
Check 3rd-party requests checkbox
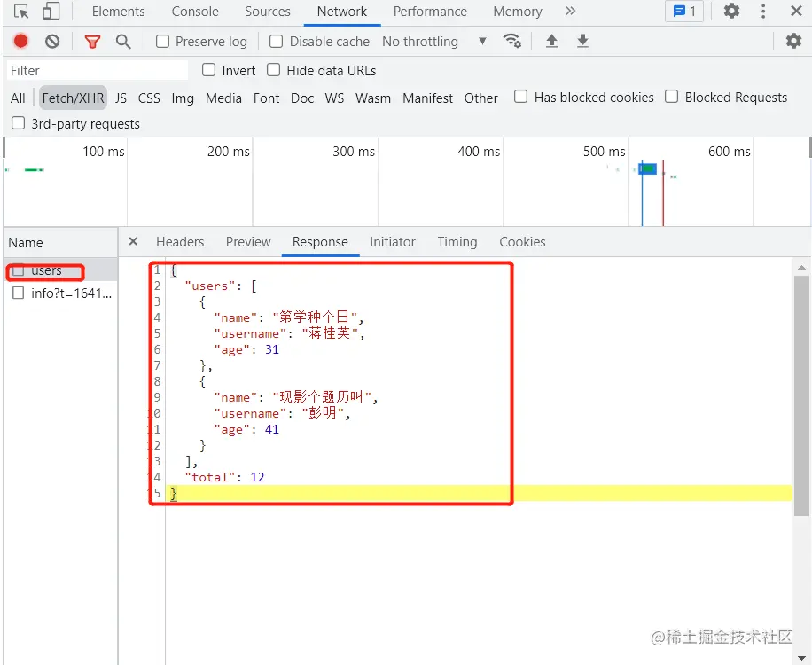click(x=18, y=123)
